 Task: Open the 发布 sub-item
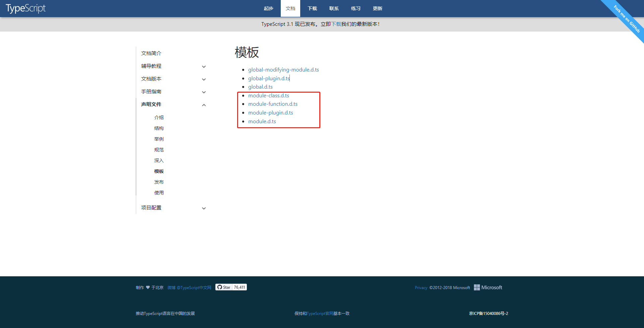tap(159, 182)
